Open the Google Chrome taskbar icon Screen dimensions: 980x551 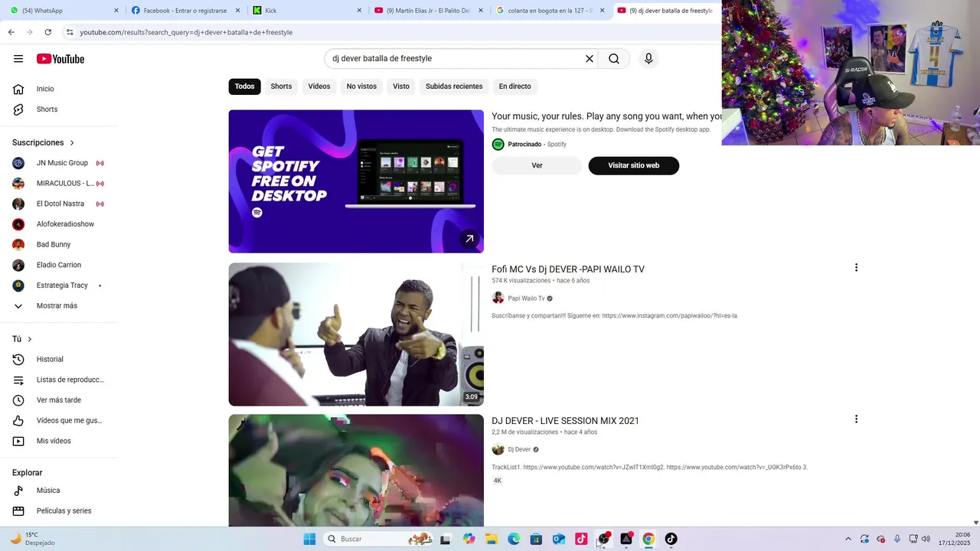pyautogui.click(x=648, y=539)
